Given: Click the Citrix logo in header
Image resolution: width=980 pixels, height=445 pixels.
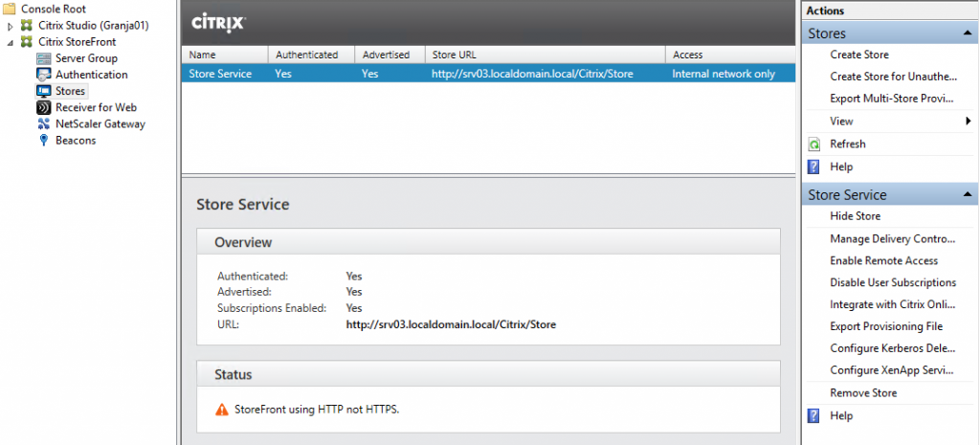Looking at the screenshot, I should (x=218, y=23).
